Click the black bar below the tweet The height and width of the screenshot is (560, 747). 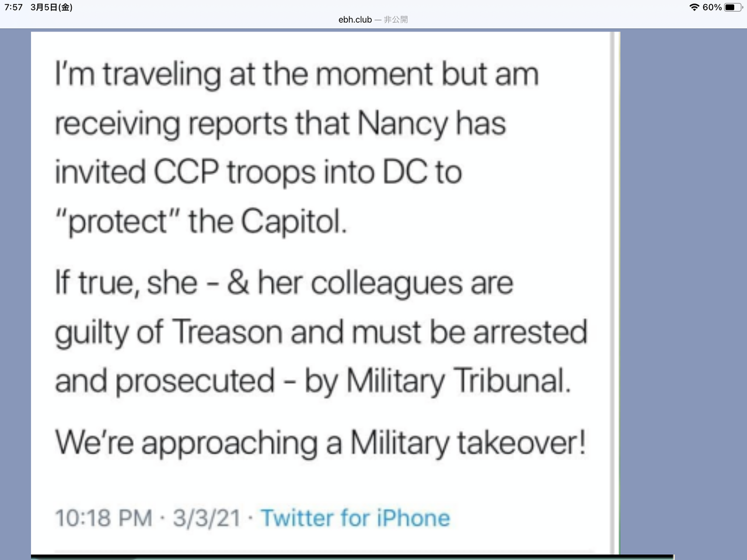point(350,557)
